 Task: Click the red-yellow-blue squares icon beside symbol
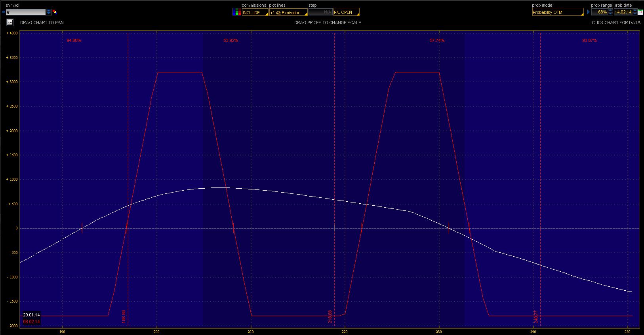coord(55,12)
